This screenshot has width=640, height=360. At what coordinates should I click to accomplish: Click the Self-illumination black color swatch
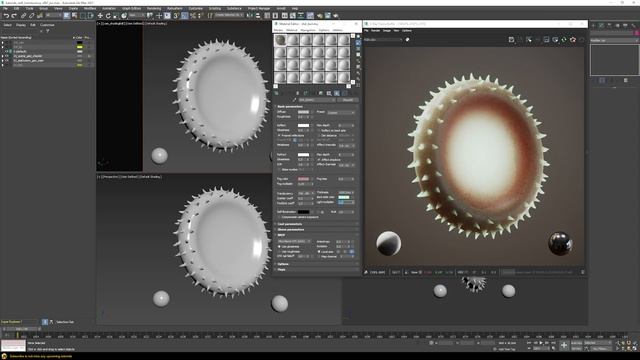click(x=304, y=212)
